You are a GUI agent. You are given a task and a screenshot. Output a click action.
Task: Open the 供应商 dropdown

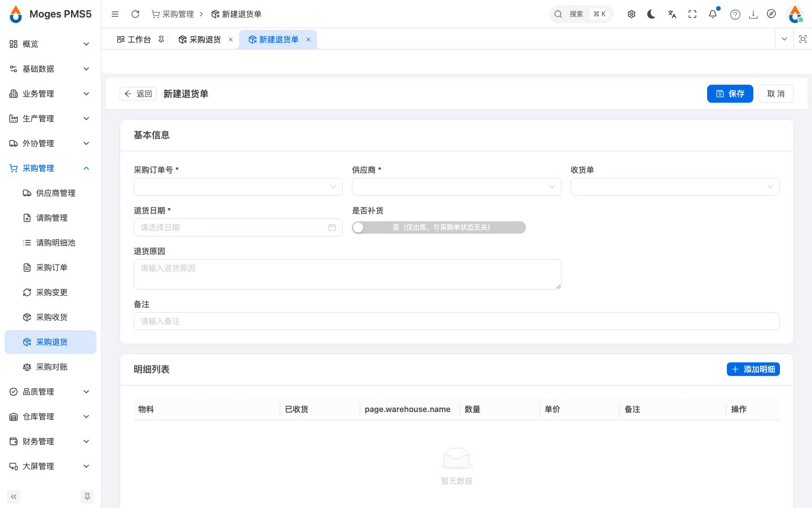[x=457, y=187]
